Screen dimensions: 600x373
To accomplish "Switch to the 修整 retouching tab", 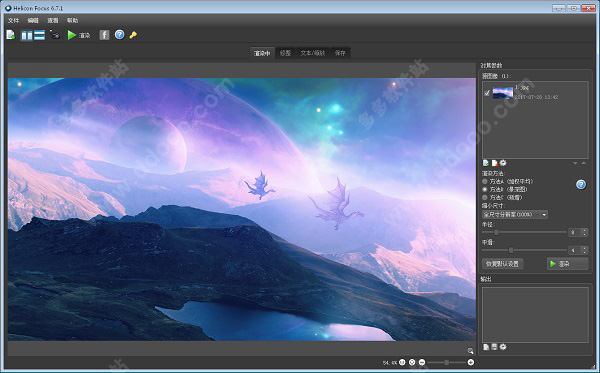I will [285, 53].
